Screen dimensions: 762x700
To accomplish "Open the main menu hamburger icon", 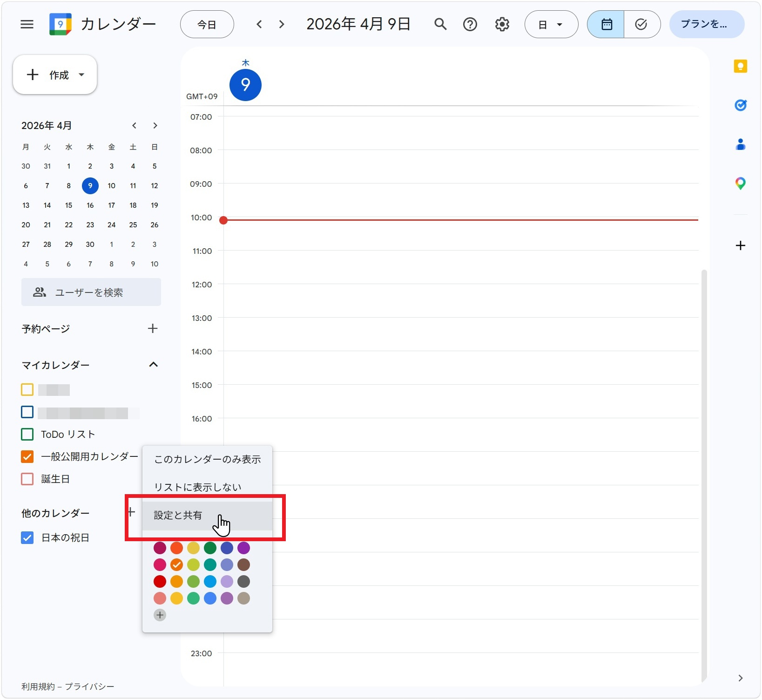I will point(27,24).
